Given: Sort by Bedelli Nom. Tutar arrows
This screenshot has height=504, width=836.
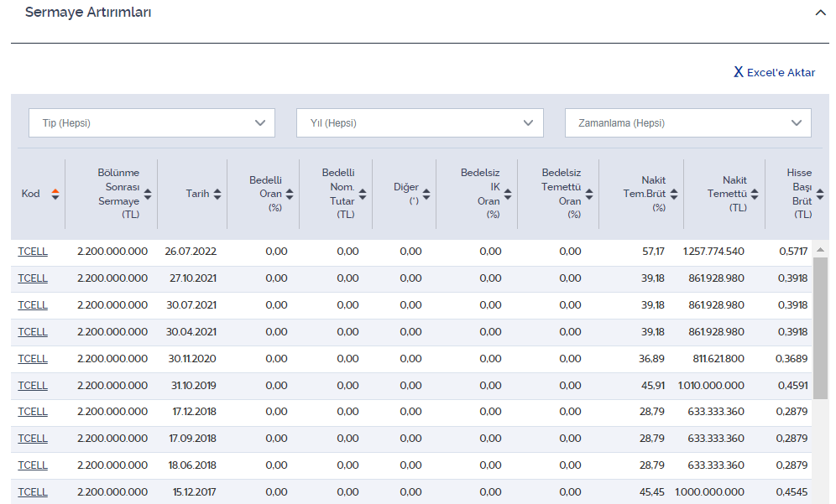Looking at the screenshot, I should coord(363,194).
